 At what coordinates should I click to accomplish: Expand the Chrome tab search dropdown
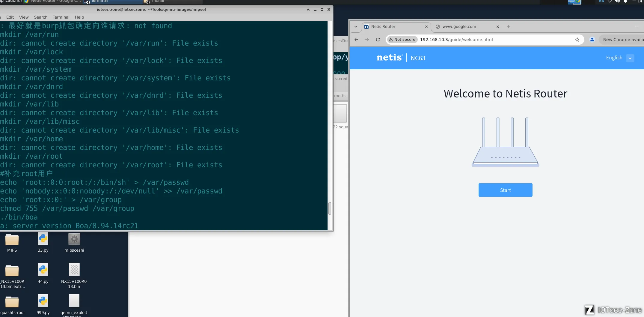click(356, 27)
